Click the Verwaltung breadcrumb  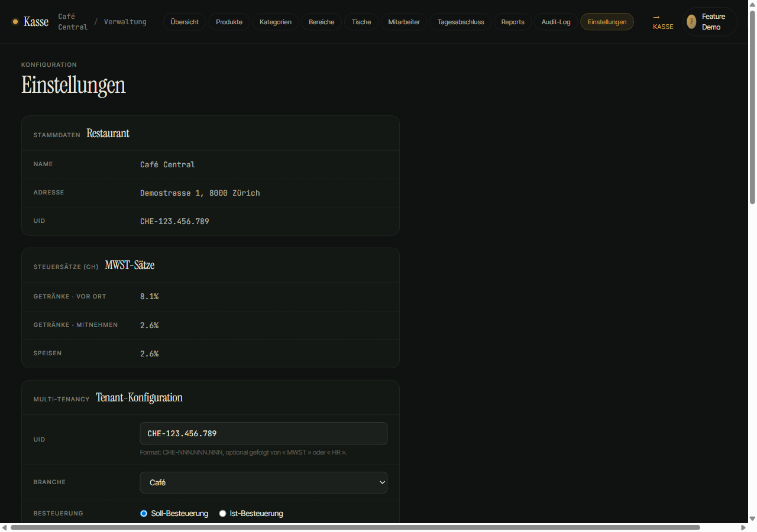(x=125, y=22)
